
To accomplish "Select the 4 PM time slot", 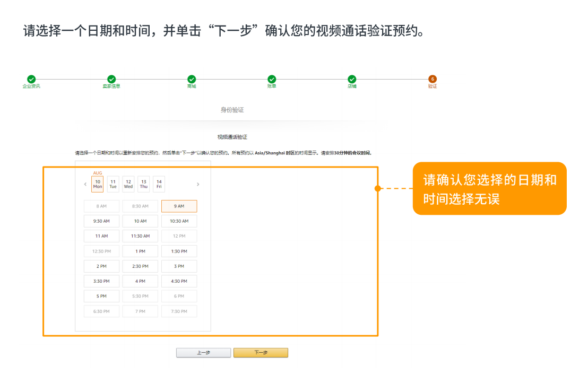I will click(140, 281).
